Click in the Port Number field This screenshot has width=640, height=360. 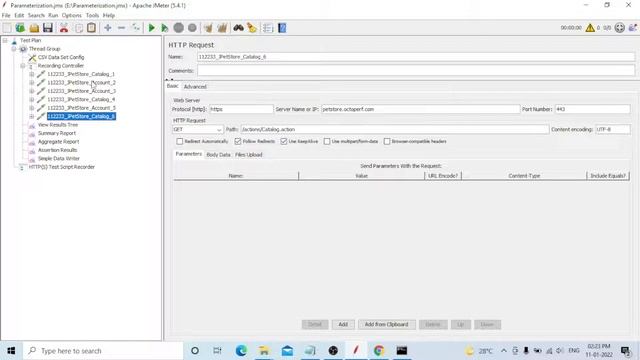coord(592,109)
